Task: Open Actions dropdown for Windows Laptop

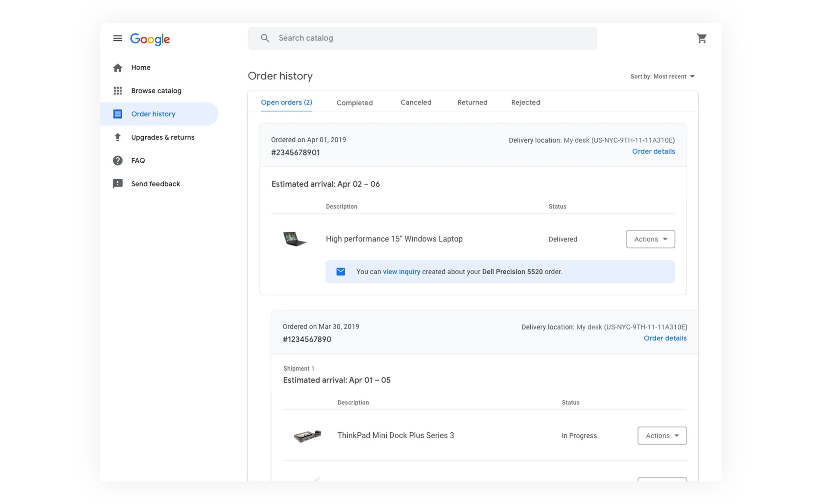Action: tap(650, 239)
